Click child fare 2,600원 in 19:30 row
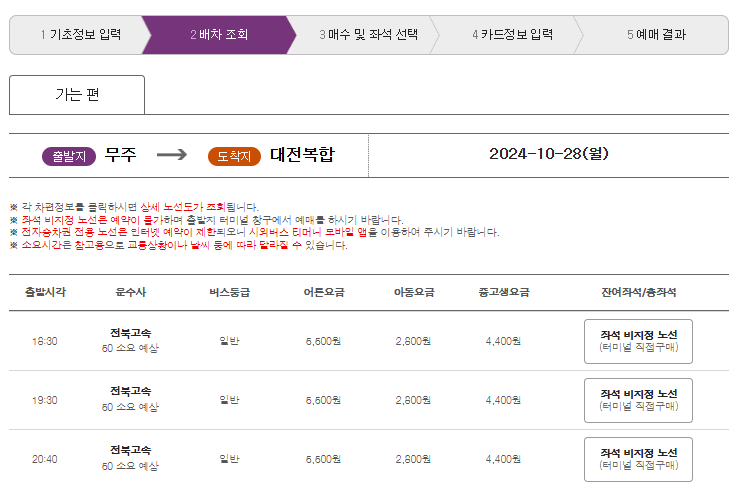734x487 pixels. [413, 400]
